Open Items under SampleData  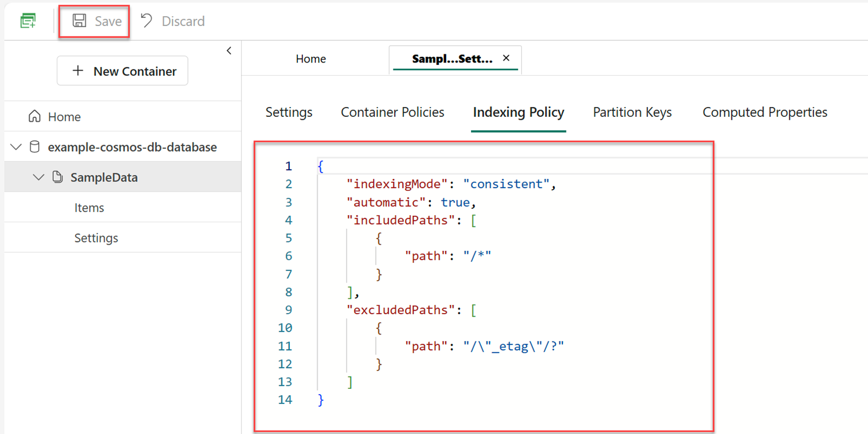[89, 207]
